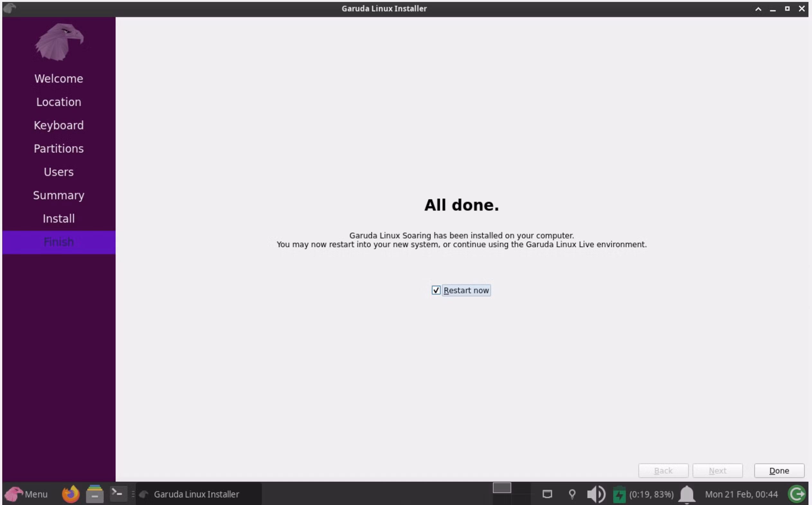Maximize the installer window

[x=787, y=9]
